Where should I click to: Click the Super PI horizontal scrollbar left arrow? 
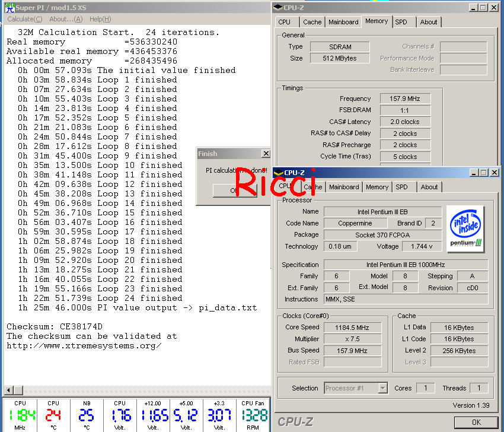(8, 390)
